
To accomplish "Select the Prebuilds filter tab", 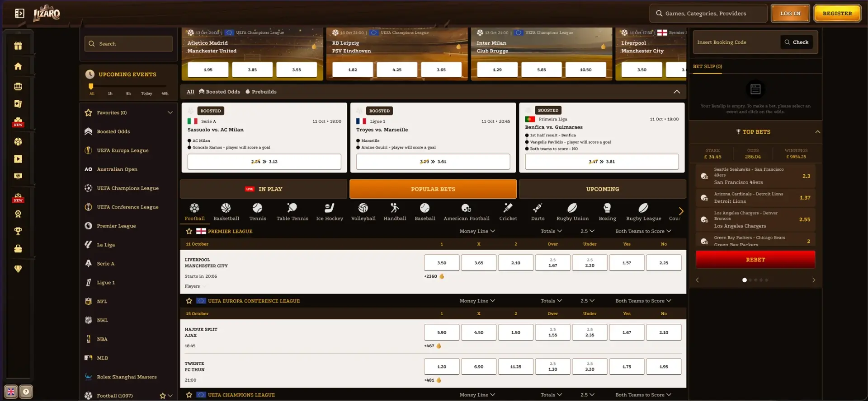I will pyautogui.click(x=261, y=92).
